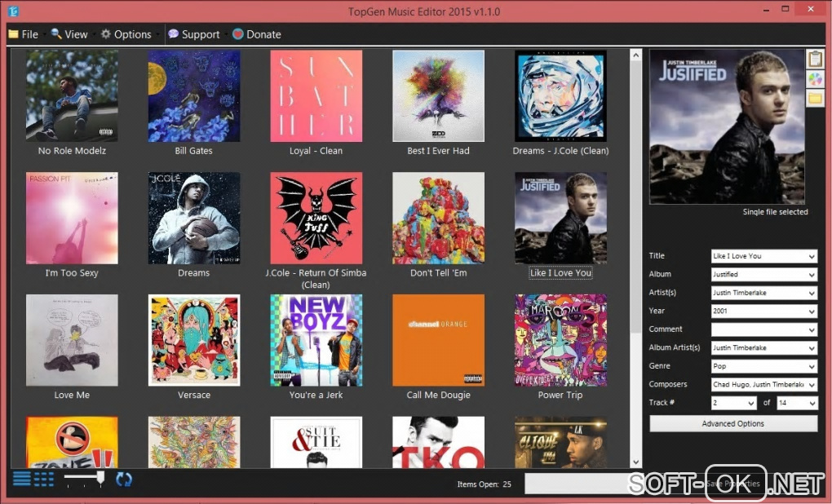This screenshot has height=504, width=832.
Task: Select the Best I Ever Had cover
Action: pos(438,95)
